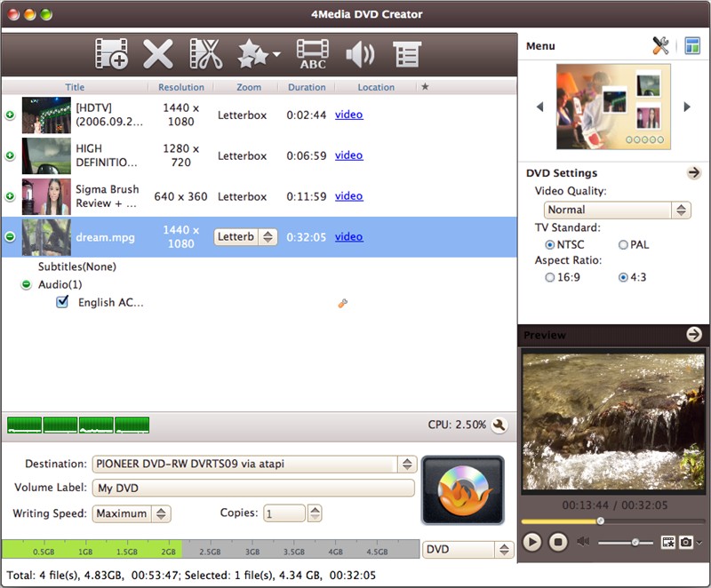Click the Duration column header
This screenshot has width=711, height=588.
307,87
